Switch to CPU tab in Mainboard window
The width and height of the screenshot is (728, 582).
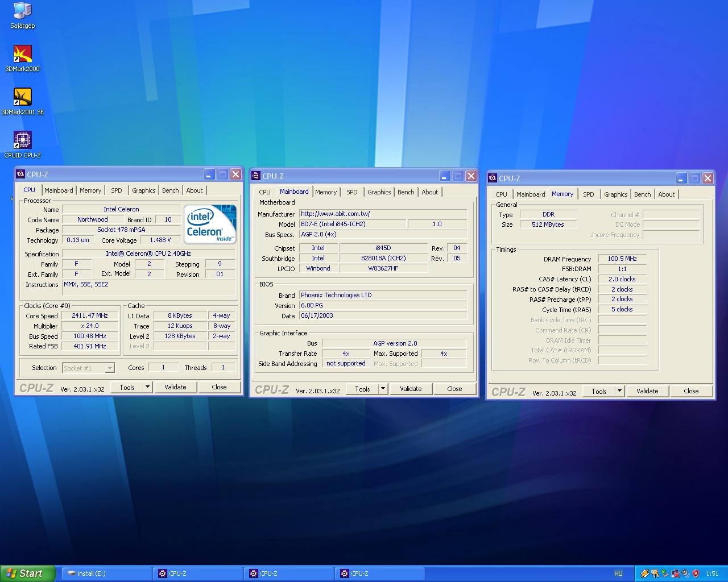tap(265, 192)
